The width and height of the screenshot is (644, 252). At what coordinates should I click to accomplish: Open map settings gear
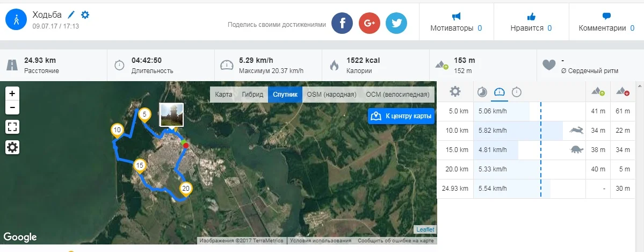(12, 147)
